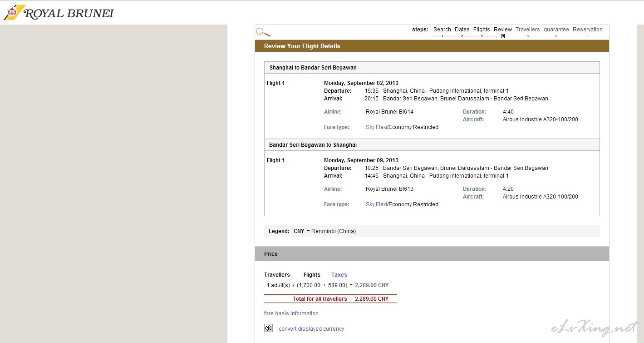Click airline Royal Brunei BI614
This screenshot has width=644, height=343.
point(389,112)
